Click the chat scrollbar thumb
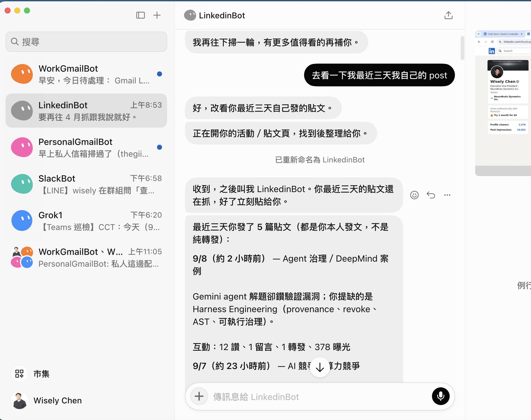 point(462,48)
